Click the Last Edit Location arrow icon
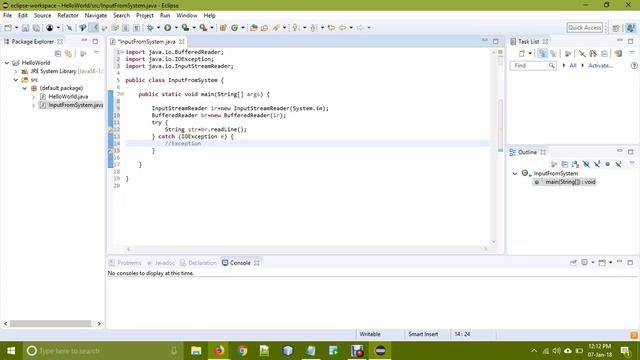The image size is (640, 360). tap(331, 28)
